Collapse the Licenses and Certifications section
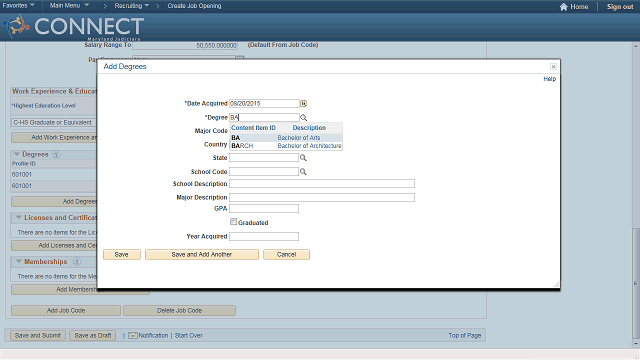640x360 pixels. (x=18, y=218)
